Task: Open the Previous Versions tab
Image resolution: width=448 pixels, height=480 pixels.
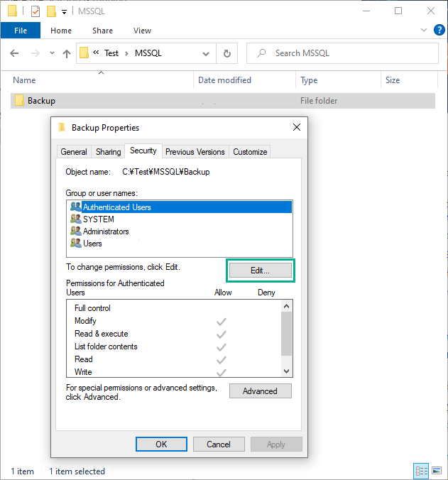Action: coord(195,152)
